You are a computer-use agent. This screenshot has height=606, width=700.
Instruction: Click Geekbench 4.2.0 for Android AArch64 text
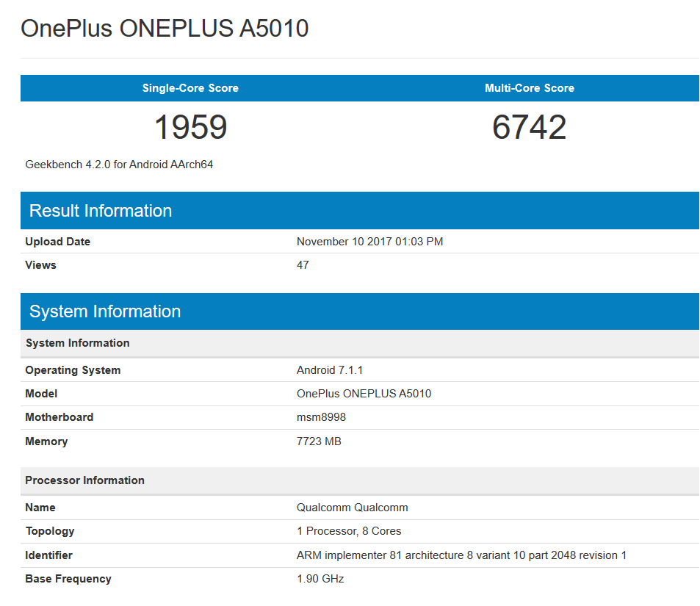tap(119, 165)
